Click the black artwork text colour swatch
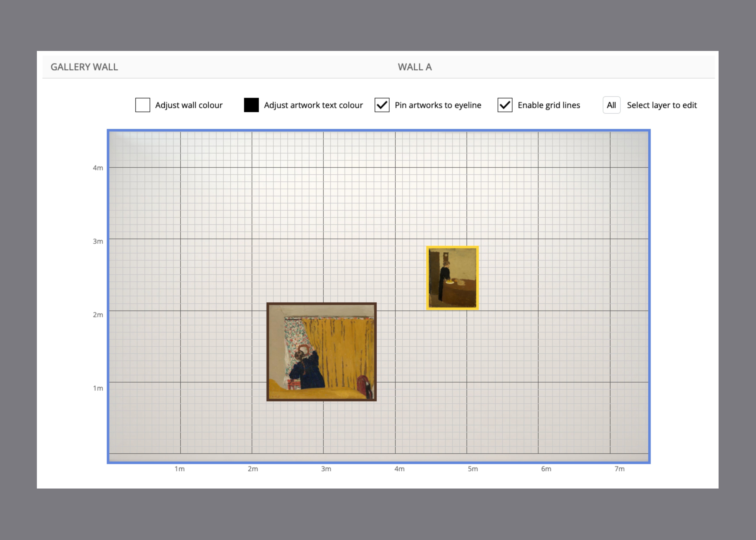Viewport: 756px width, 540px height. pyautogui.click(x=251, y=105)
